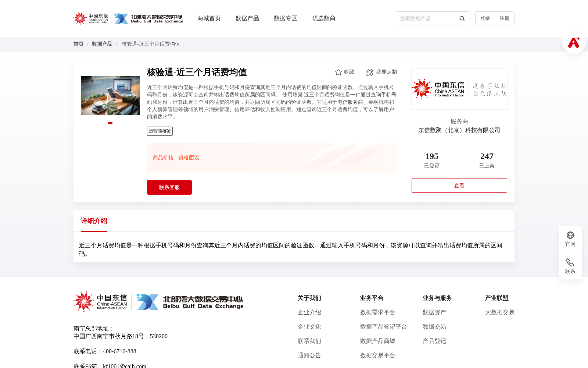This screenshot has width=588, height=368.
Task: Open footer link 数据产品商城
Action: coord(378,341)
